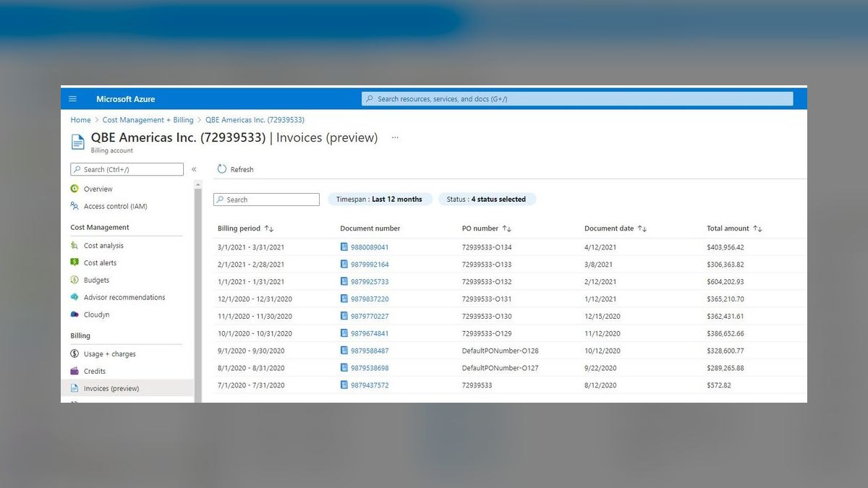Open Access control (IAM) via its icon
This screenshot has width=868, height=488.
[75, 206]
